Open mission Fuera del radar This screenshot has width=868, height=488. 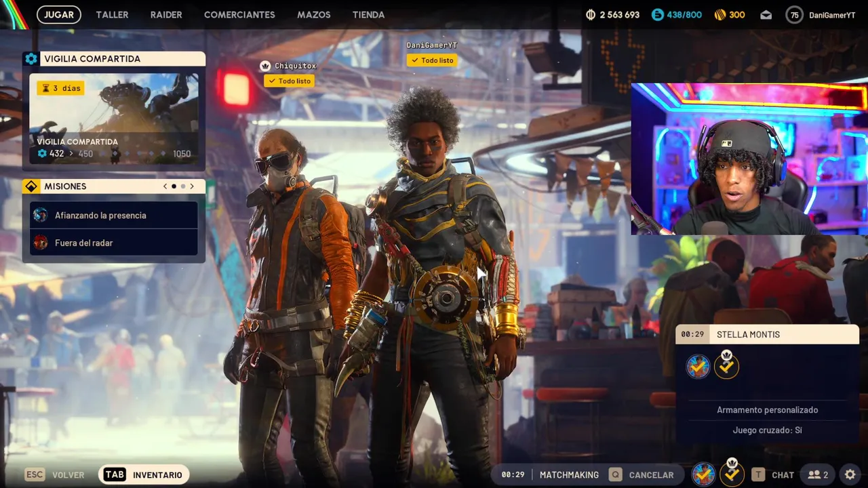pos(114,243)
